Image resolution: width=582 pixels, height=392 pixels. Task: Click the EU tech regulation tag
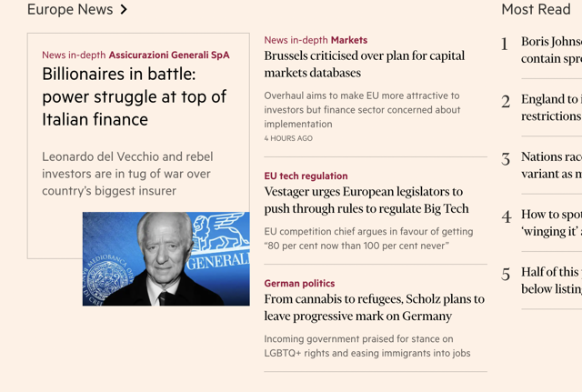306,176
